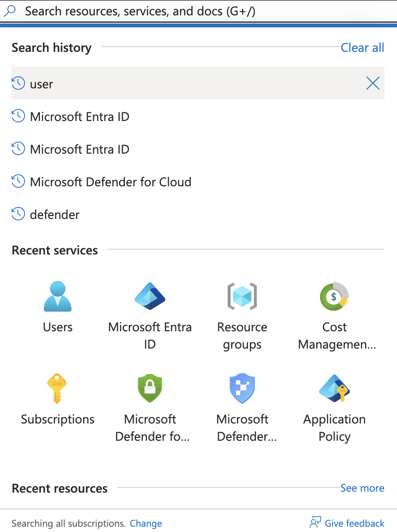
Task: Open blue shield Microsoft Defender icon
Action: click(242, 388)
